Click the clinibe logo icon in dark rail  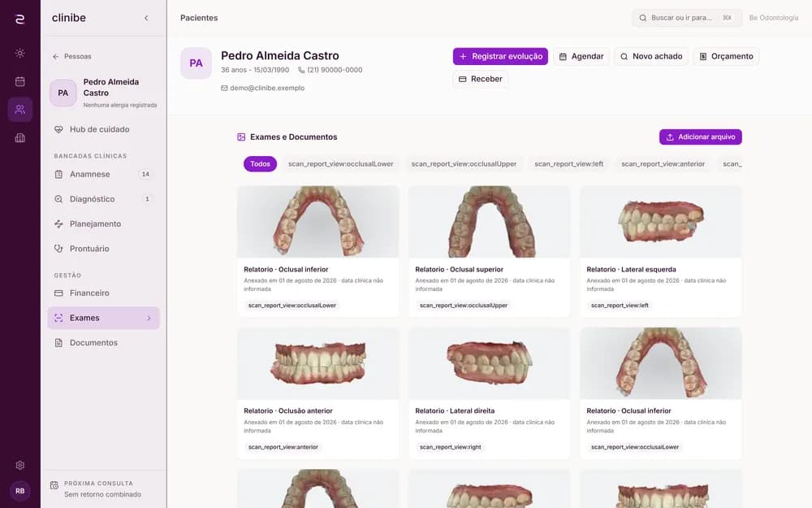tap(19, 20)
